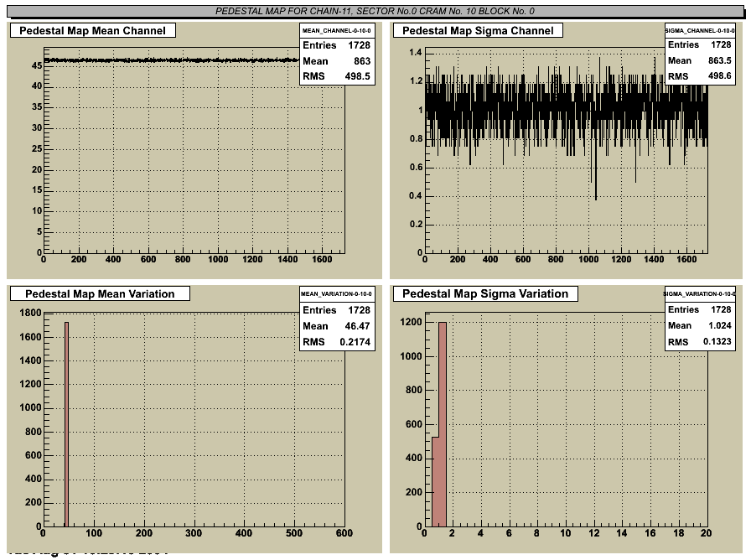
Task: Click x-axis label 1600 in Sigma Channel plot
Action: [686, 259]
